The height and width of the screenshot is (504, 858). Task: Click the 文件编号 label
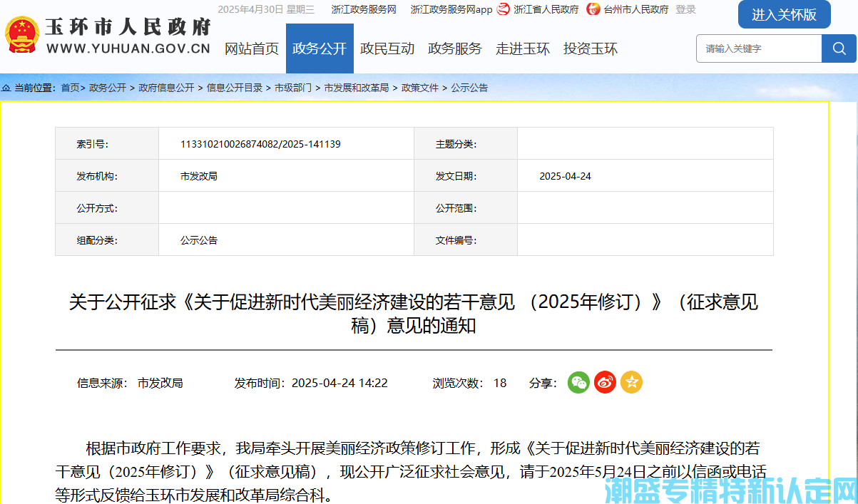[456, 240]
